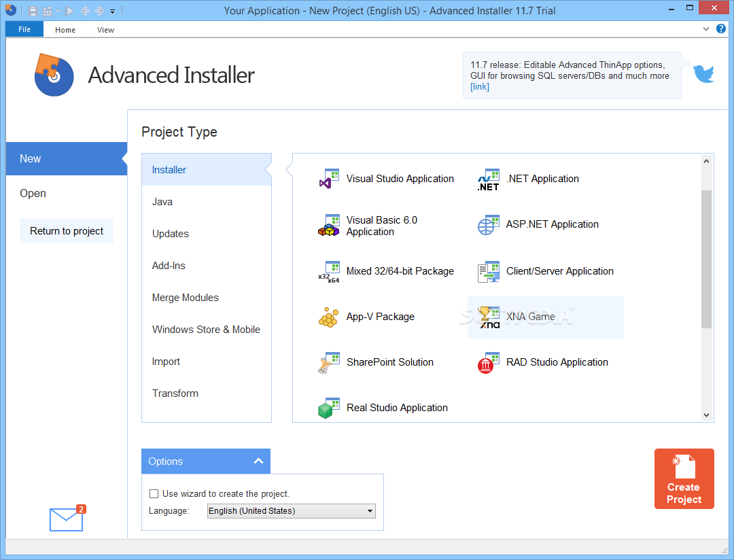Choose the Visual Studio Application icon
Screen dimensions: 734x560
point(329,179)
